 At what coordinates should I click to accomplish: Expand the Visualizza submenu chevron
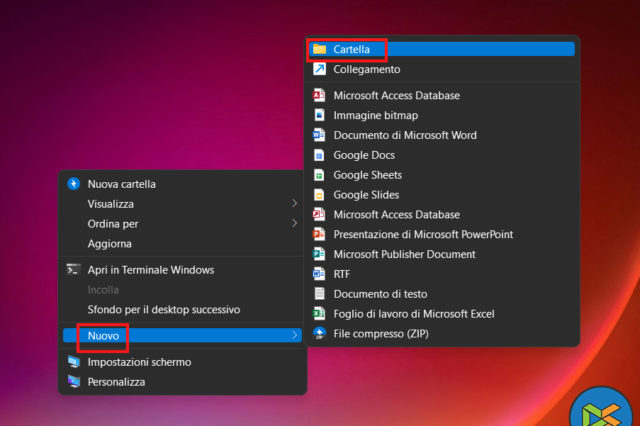pos(294,203)
